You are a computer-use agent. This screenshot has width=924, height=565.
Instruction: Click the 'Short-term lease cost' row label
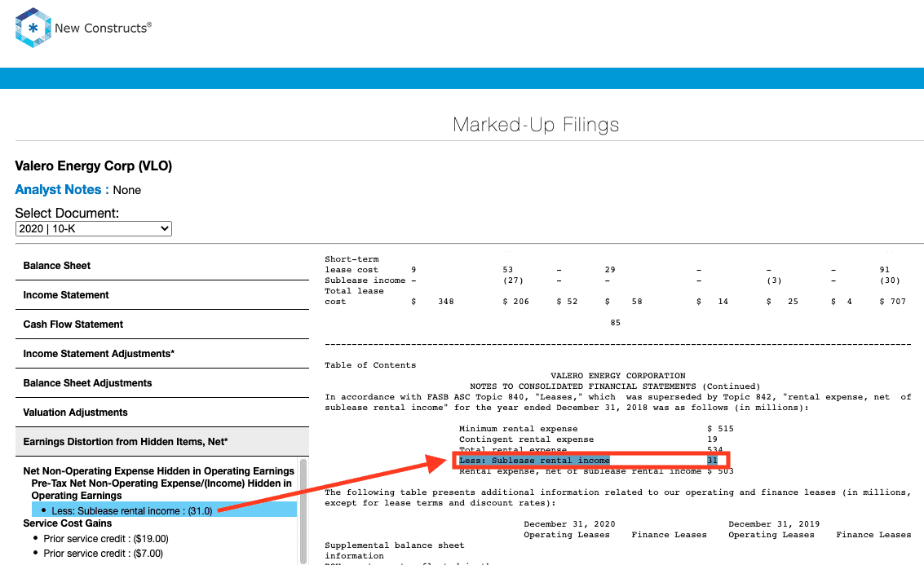click(351, 264)
